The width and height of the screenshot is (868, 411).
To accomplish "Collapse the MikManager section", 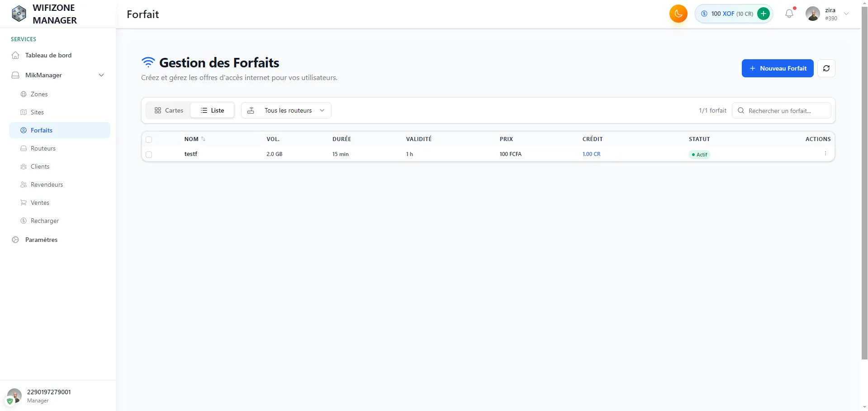I will (101, 75).
